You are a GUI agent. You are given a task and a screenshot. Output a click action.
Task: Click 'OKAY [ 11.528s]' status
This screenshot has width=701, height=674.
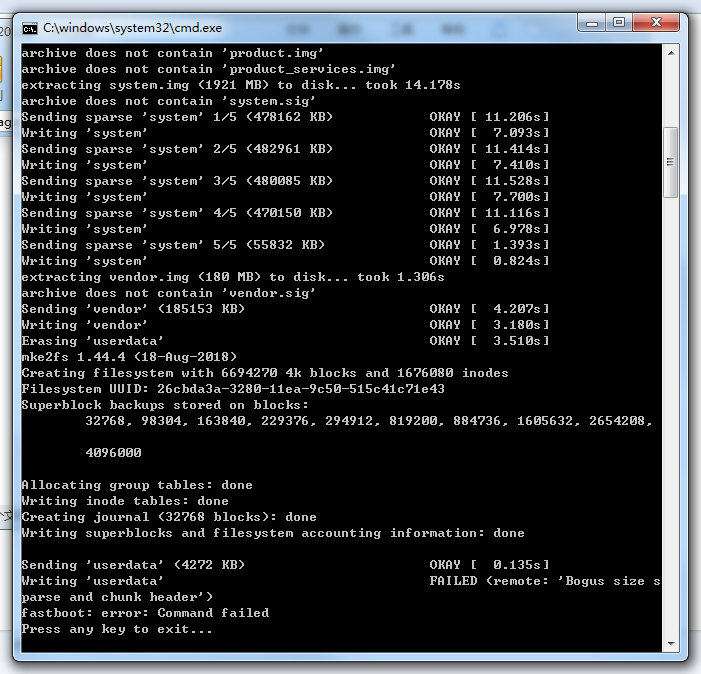click(489, 181)
